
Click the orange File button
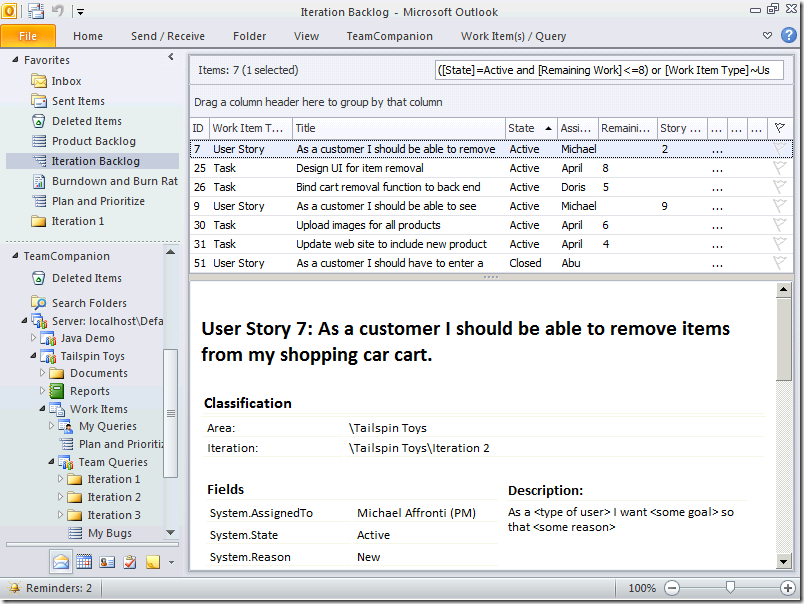pos(28,36)
